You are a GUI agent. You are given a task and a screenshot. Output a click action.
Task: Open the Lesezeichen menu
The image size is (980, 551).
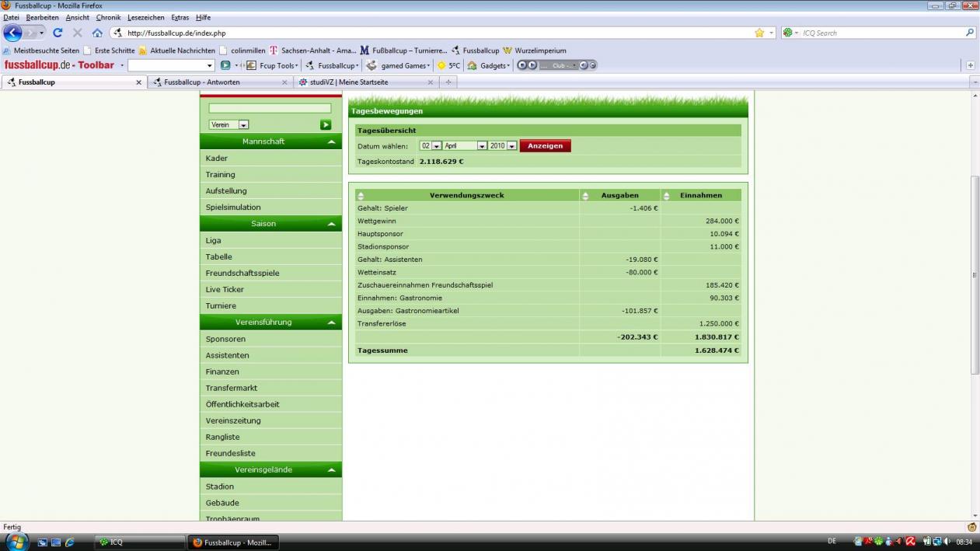pyautogui.click(x=145, y=17)
